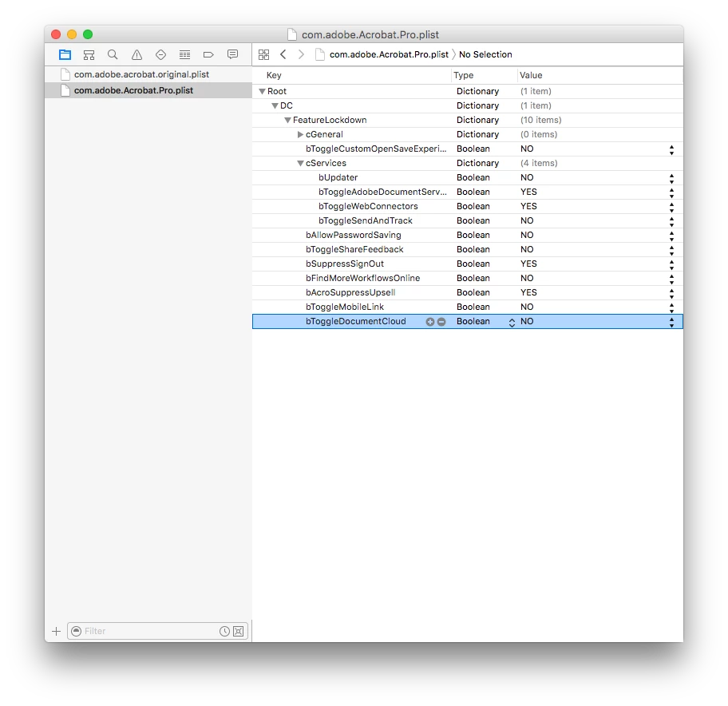The width and height of the screenshot is (728, 706).
Task: Select the bFindMoreWorkflowsOnline key
Action: click(x=362, y=278)
